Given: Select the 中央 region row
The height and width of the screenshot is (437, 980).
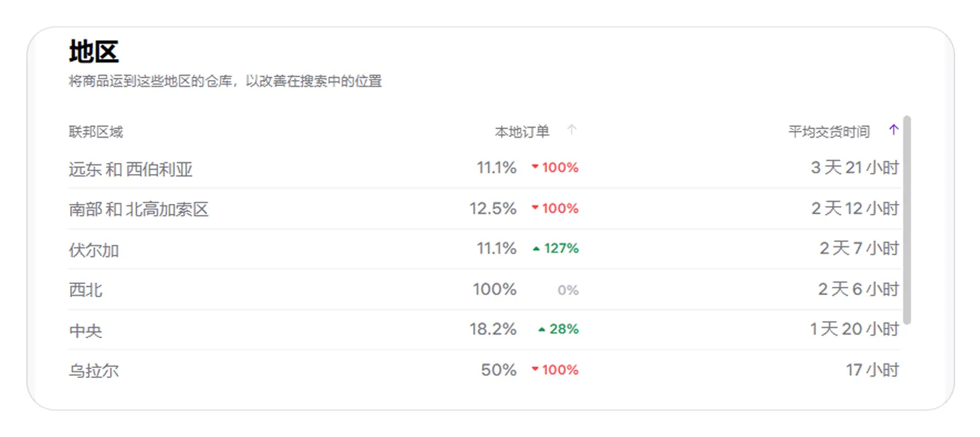Looking at the screenshot, I should pyautogui.click(x=484, y=330).
